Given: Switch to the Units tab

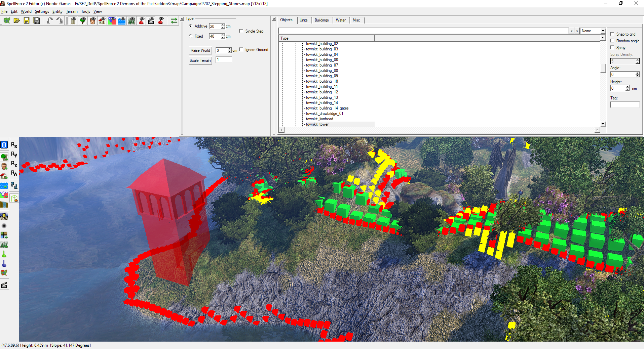Looking at the screenshot, I should pos(304,20).
